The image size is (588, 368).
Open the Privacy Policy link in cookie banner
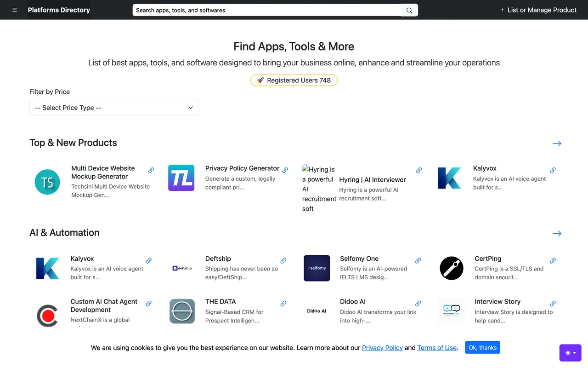point(382,348)
